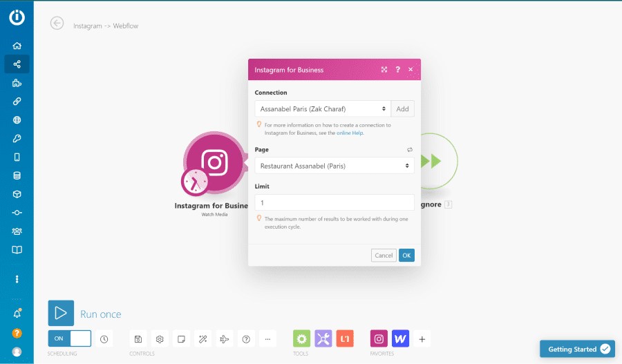
Task: Click the Watch Media clock trigger badge
Action: coord(195,182)
